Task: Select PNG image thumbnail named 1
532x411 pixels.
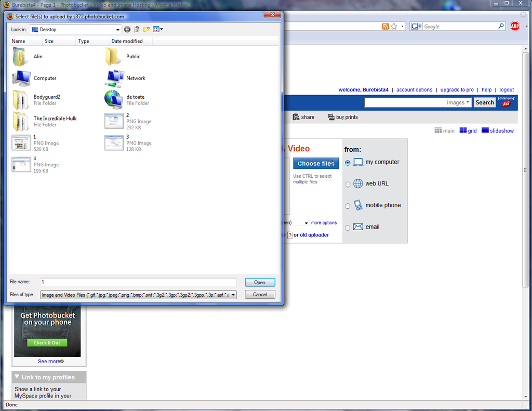Action: [21, 142]
